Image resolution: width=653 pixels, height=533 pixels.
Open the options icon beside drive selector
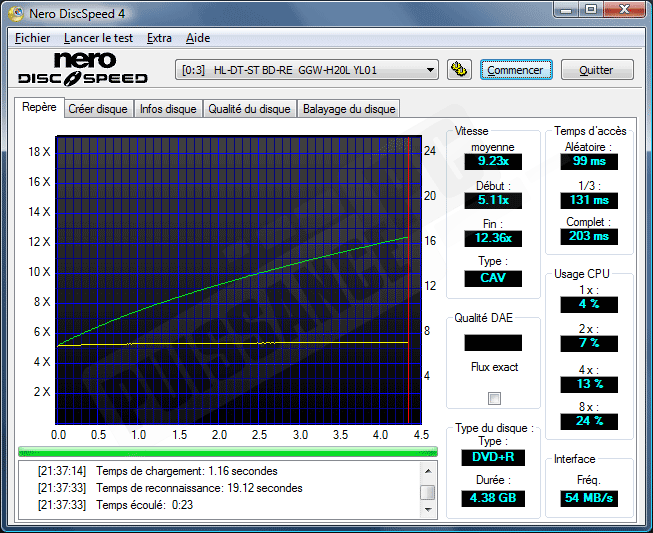[x=459, y=70]
